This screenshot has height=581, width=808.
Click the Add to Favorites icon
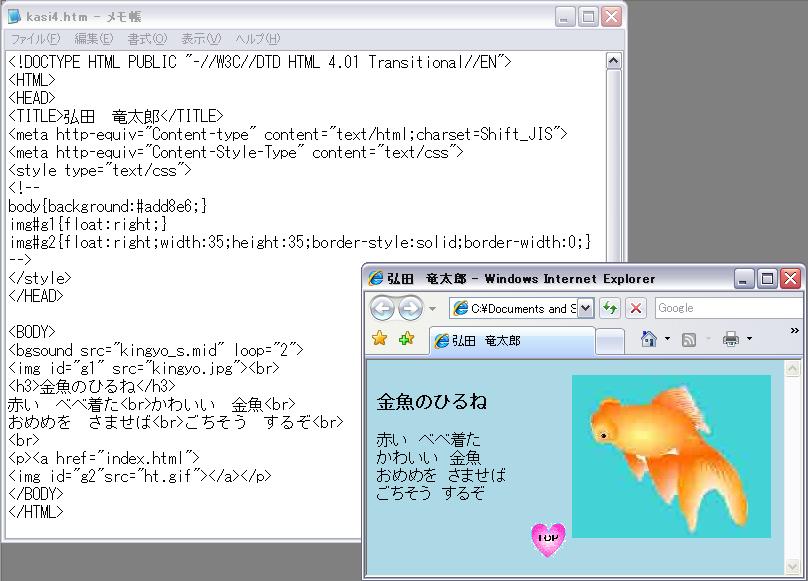click(x=407, y=339)
